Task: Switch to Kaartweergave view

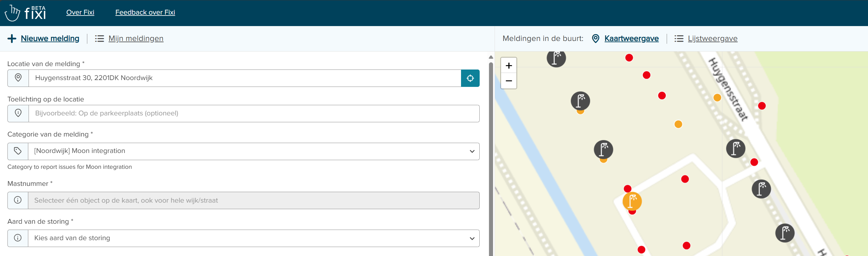Action: pos(631,39)
